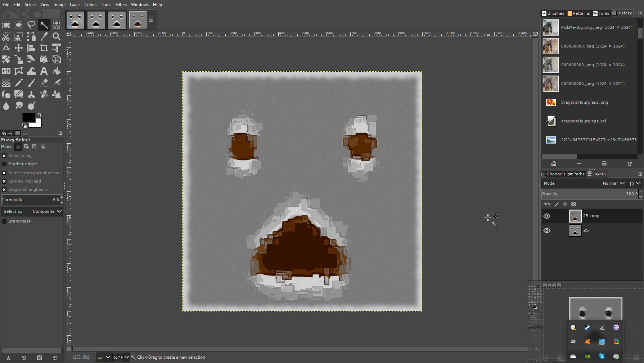Select the Measure compass tool
This screenshot has width=644, height=363.
(6, 48)
